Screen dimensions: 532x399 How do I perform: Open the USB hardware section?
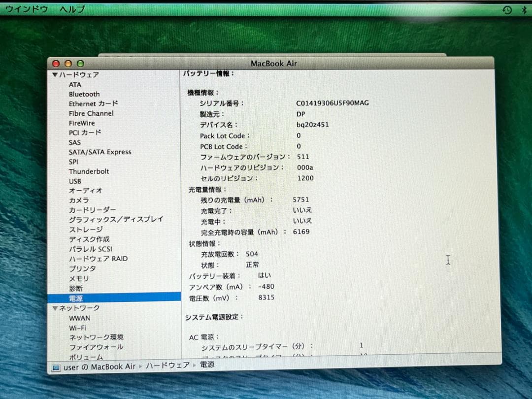tap(75, 181)
